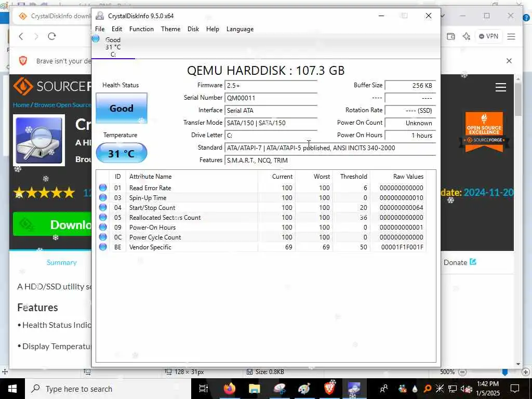The height and width of the screenshot is (399, 532).
Task: Click the CrystalDiskInfo title bar app icon
Action: tap(100, 16)
